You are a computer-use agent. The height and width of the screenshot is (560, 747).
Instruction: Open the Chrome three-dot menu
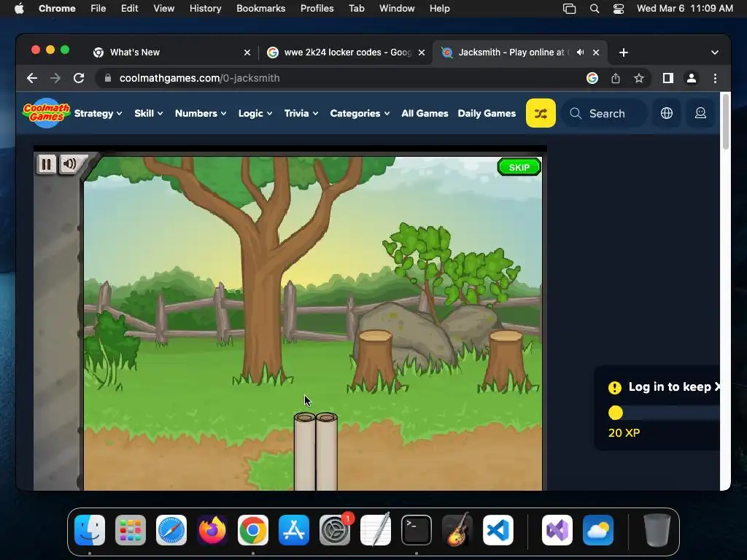tap(715, 78)
